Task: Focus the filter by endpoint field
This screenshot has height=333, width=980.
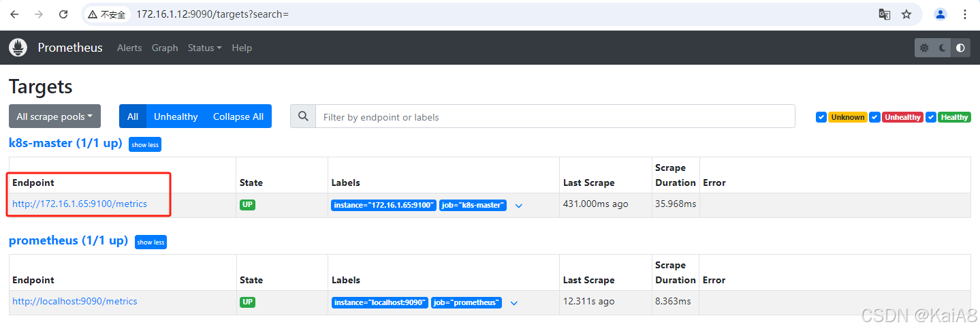Action: [x=555, y=116]
